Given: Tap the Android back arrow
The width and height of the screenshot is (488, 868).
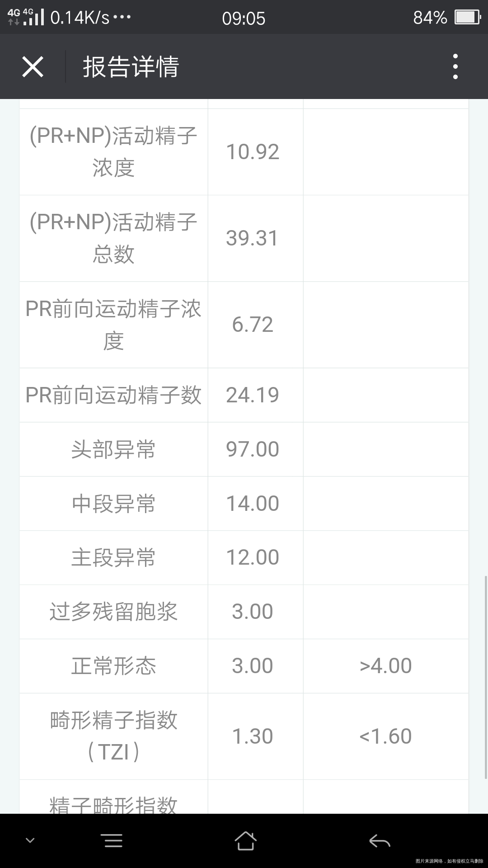Looking at the screenshot, I should (x=380, y=841).
